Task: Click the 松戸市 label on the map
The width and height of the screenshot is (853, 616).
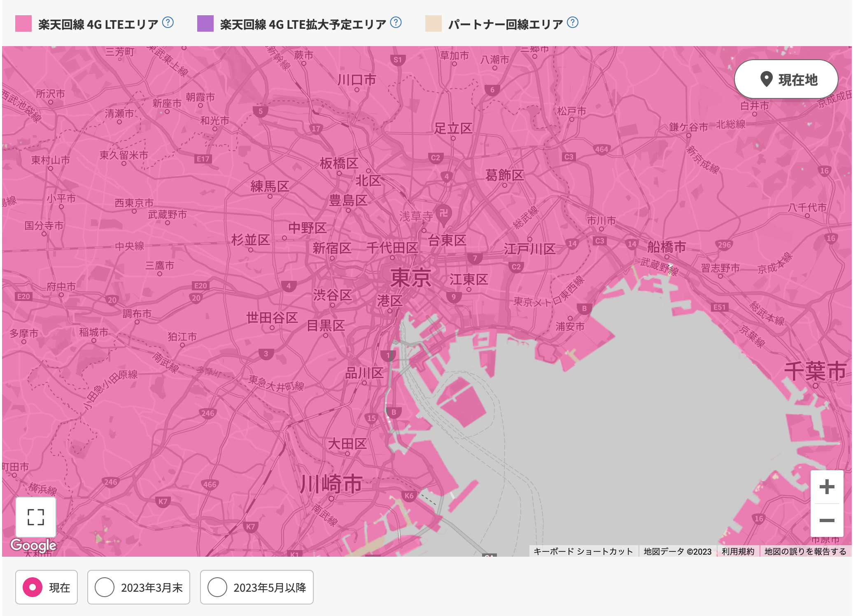Action: [x=571, y=111]
